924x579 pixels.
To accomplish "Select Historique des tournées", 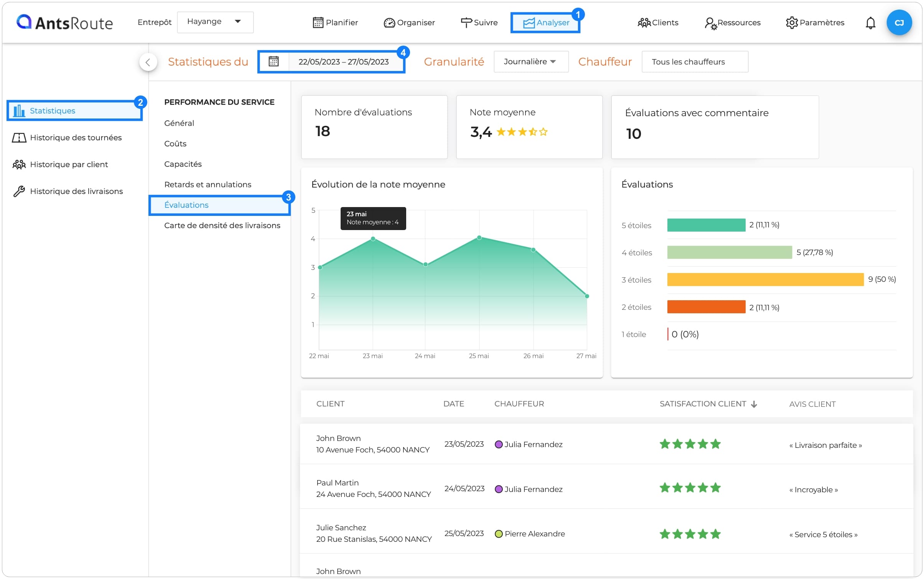I will click(x=67, y=138).
